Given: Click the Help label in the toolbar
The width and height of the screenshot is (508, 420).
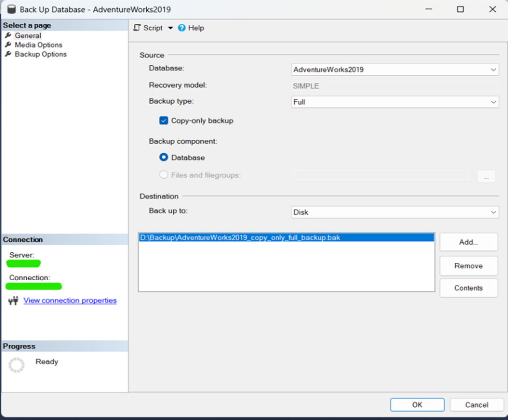Looking at the screenshot, I should pos(196,28).
